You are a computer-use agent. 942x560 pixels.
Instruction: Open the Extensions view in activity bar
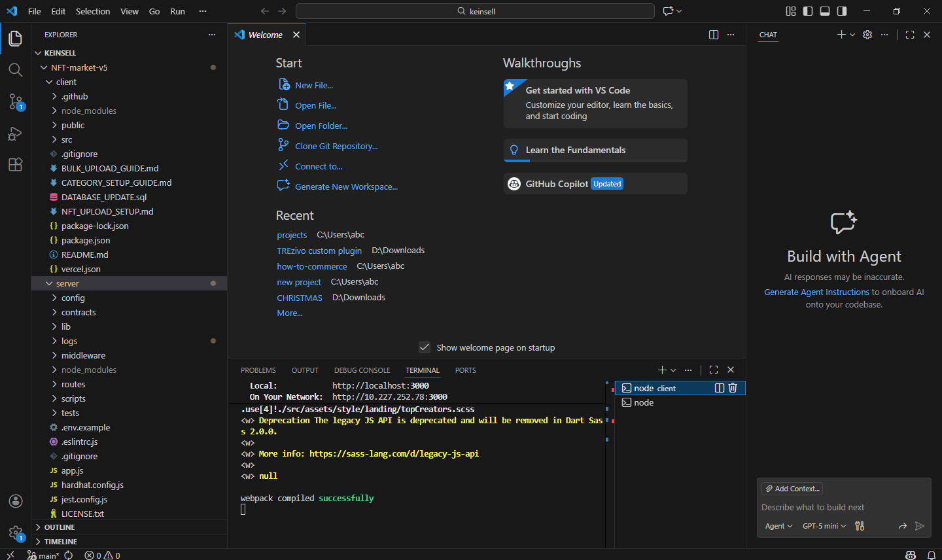pos(16,165)
